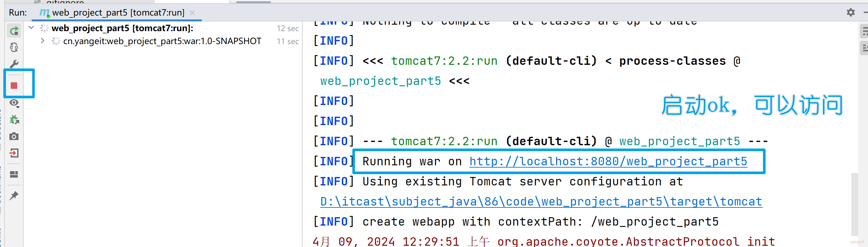Click the 'create webapp with contextPath' log line
The height and width of the screenshot is (247, 868).
pos(516,222)
